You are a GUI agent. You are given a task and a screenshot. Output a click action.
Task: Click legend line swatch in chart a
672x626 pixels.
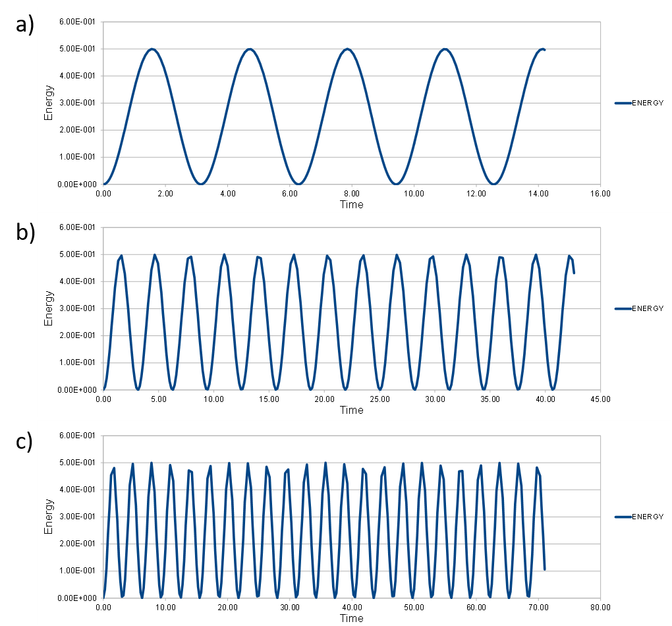tap(623, 103)
